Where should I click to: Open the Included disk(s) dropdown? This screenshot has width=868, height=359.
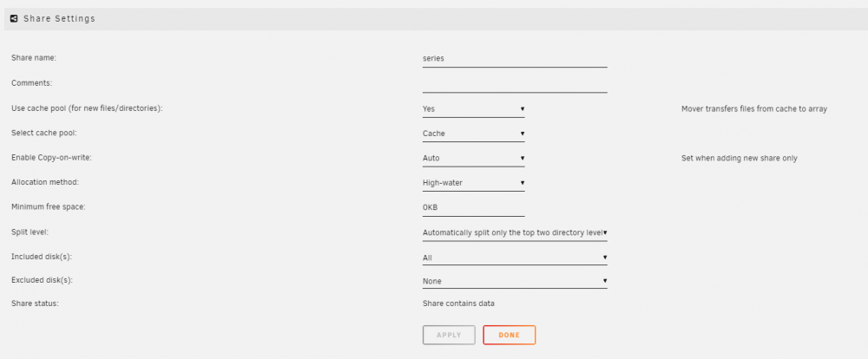[x=515, y=258]
